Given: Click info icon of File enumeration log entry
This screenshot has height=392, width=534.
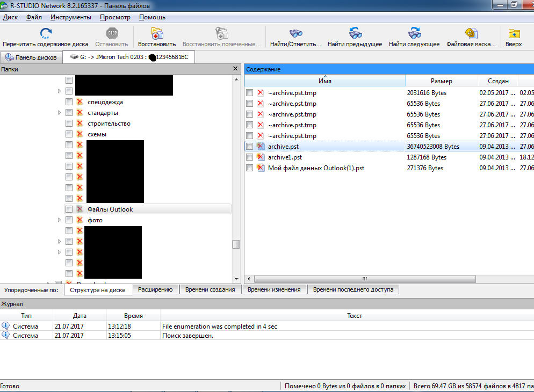Looking at the screenshot, I should pyautogui.click(x=5, y=325).
